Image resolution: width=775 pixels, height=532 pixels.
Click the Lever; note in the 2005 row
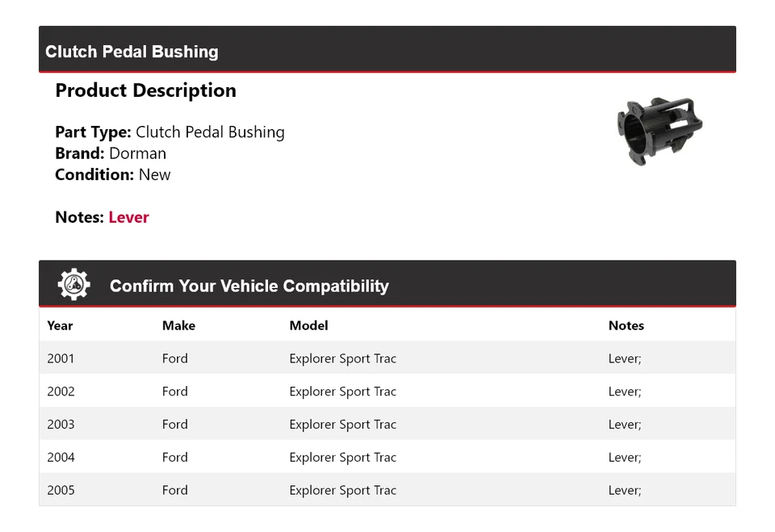pyautogui.click(x=624, y=490)
